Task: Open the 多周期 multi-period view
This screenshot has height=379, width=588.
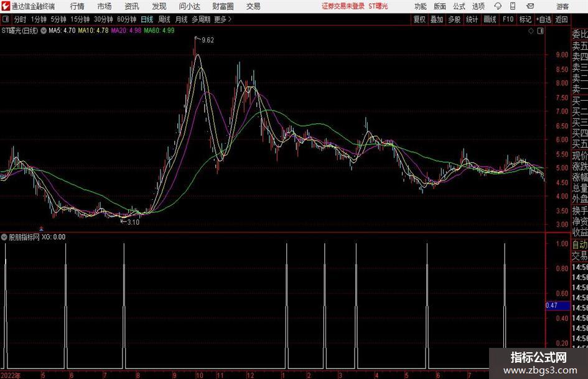Action: point(201,19)
